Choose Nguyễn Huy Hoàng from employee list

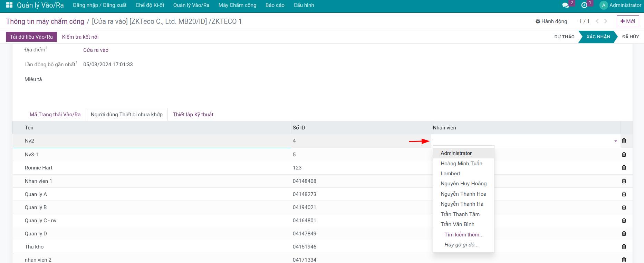click(463, 184)
